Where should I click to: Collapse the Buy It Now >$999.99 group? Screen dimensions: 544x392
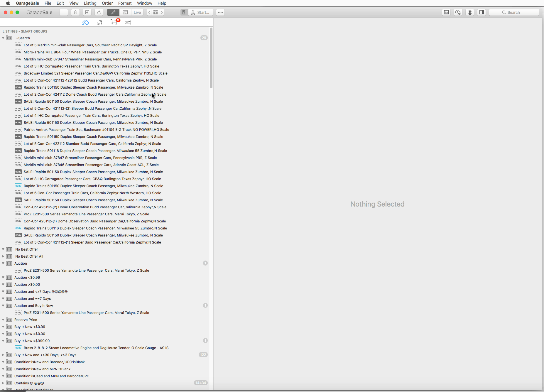pos(3,341)
